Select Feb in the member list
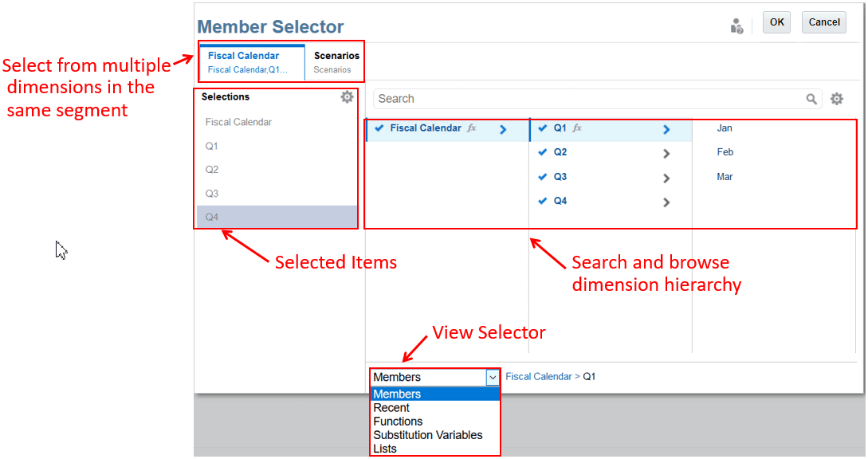Image resolution: width=868 pixels, height=459 pixels. click(x=725, y=152)
